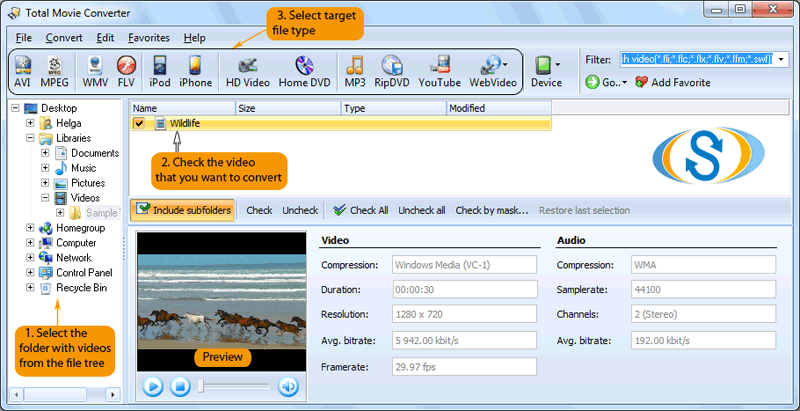Image resolution: width=800 pixels, height=411 pixels.
Task: Open the Favorites menu
Action: [x=149, y=38]
